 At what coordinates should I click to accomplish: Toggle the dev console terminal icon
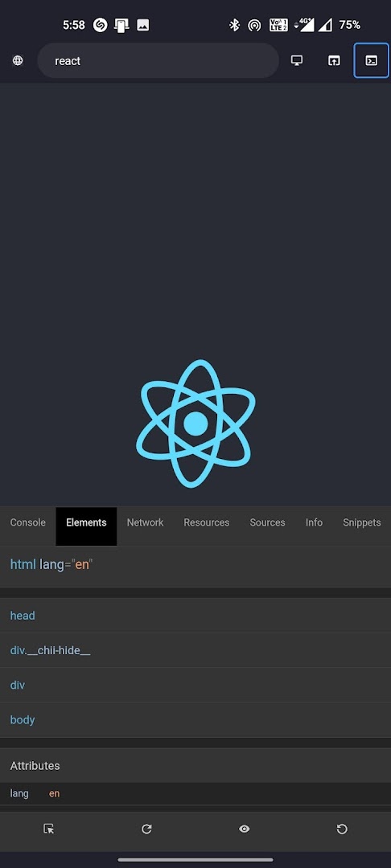(x=372, y=61)
